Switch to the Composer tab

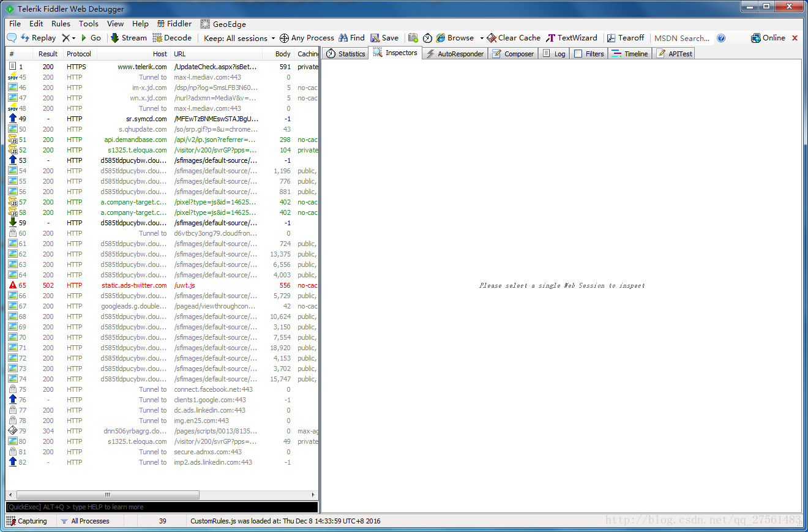point(513,54)
